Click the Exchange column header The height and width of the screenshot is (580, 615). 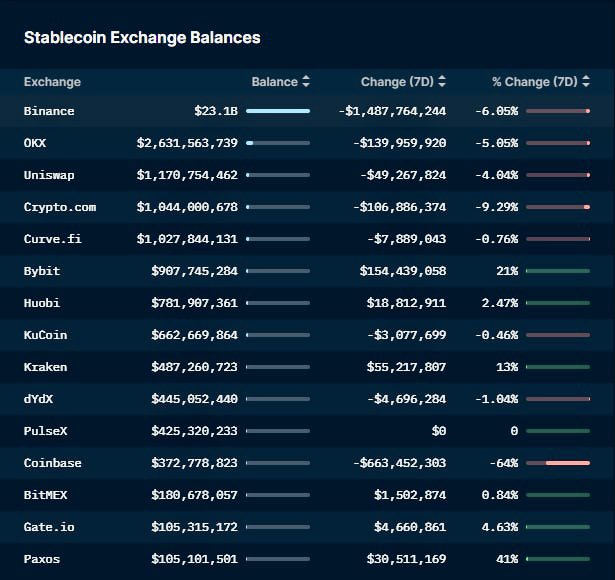pyautogui.click(x=52, y=82)
